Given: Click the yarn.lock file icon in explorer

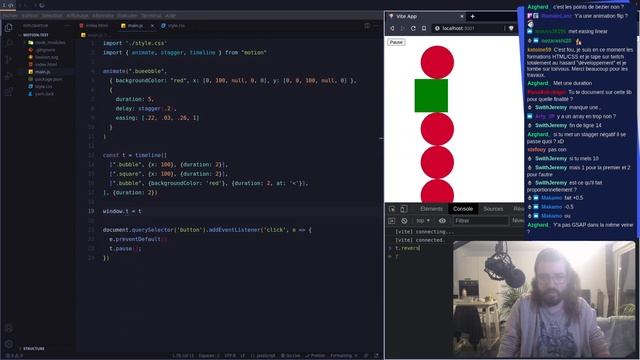Looking at the screenshot, I should 30,94.
